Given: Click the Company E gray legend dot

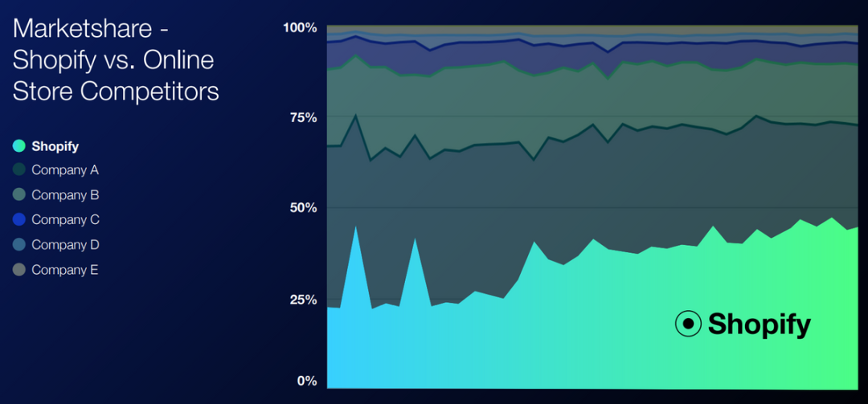Looking at the screenshot, I should coord(19,270).
